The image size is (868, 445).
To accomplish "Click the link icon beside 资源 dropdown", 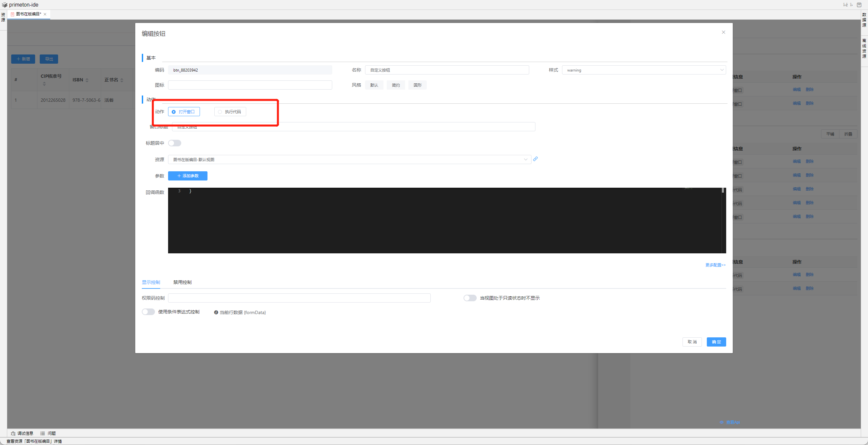I will tap(535, 159).
